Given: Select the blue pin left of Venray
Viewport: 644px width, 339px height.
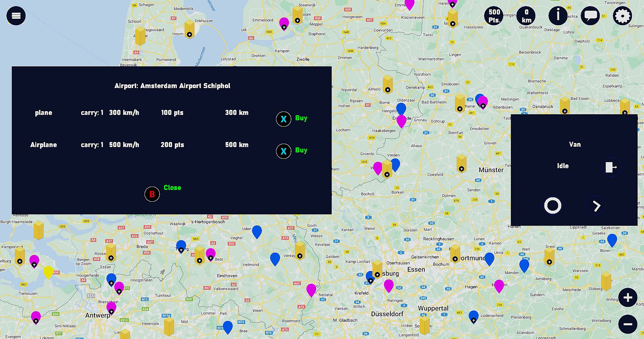Looking at the screenshot, I should point(275,259).
